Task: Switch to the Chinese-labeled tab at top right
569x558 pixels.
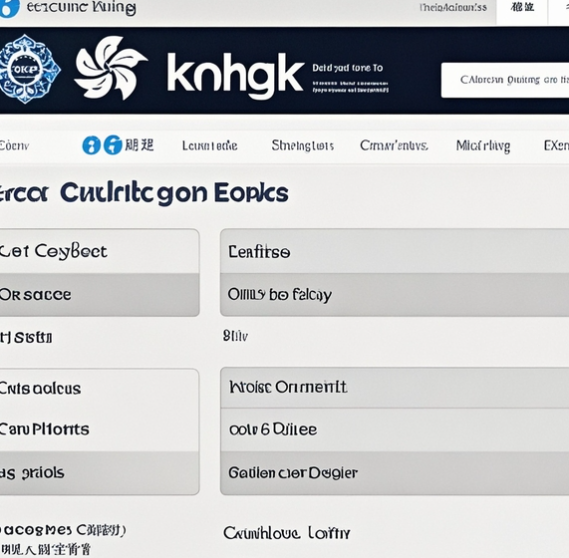Action: 522,8
